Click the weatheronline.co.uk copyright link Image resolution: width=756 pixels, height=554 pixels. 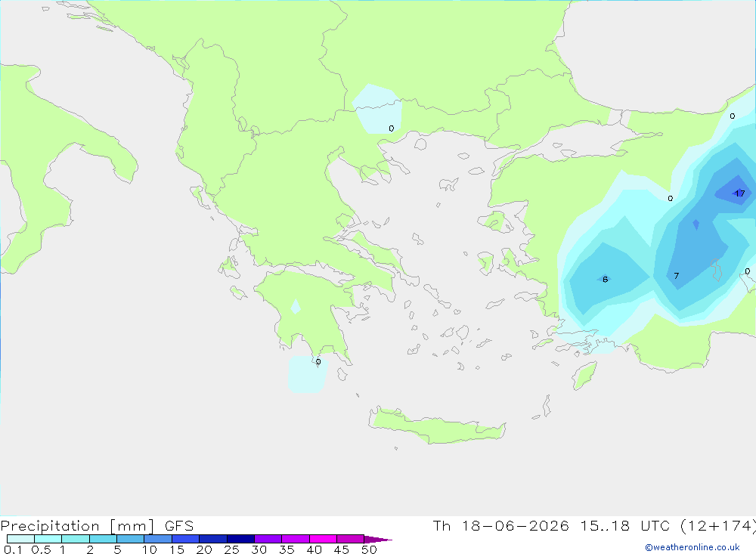coord(692,547)
